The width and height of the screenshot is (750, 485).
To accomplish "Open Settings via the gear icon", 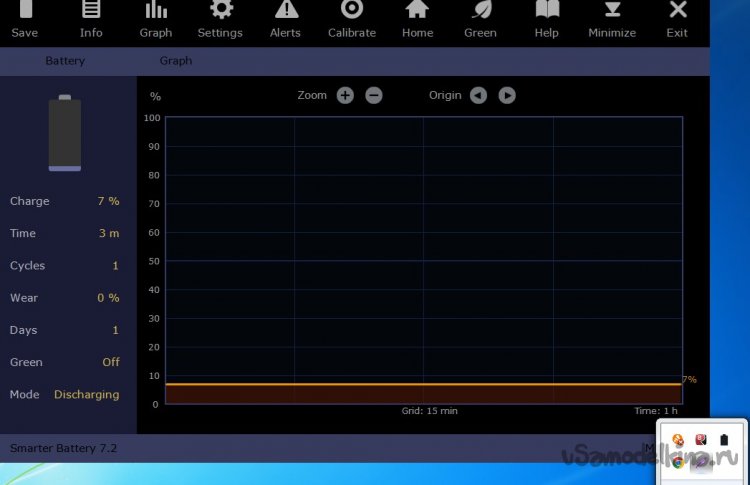I will tap(220, 18).
